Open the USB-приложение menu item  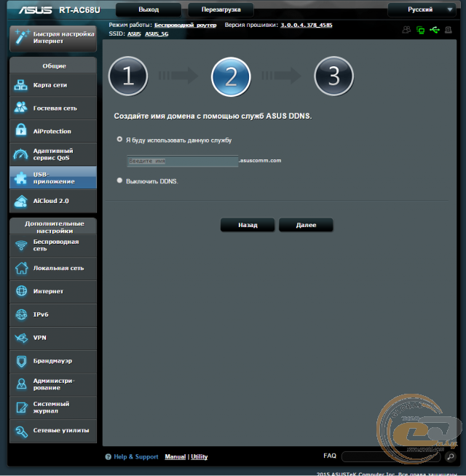click(53, 178)
